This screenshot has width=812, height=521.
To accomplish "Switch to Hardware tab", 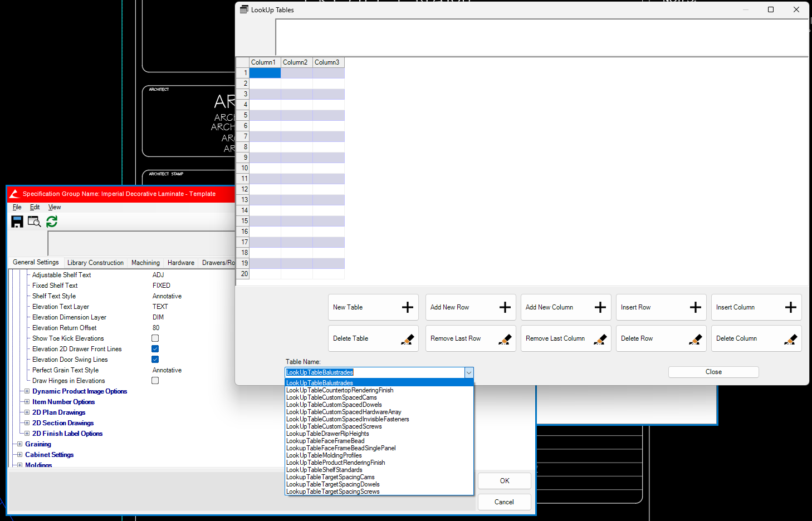I will pos(181,263).
